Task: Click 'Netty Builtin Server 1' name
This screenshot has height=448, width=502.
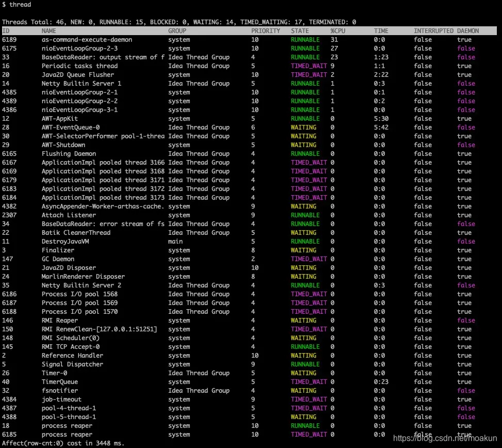Action: [x=82, y=84]
